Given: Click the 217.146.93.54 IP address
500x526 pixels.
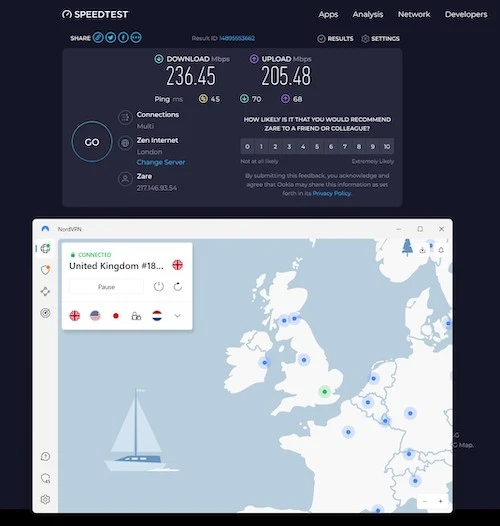Looking at the screenshot, I should click(157, 188).
